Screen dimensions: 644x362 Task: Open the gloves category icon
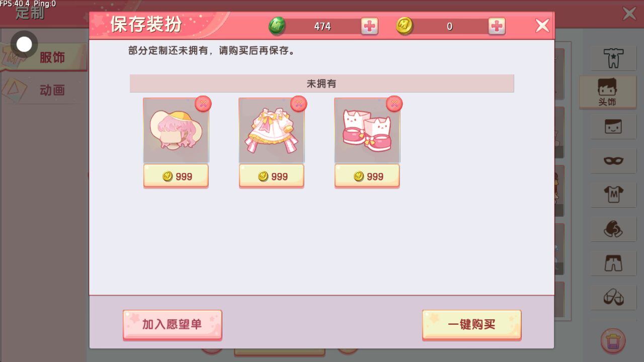point(613,229)
